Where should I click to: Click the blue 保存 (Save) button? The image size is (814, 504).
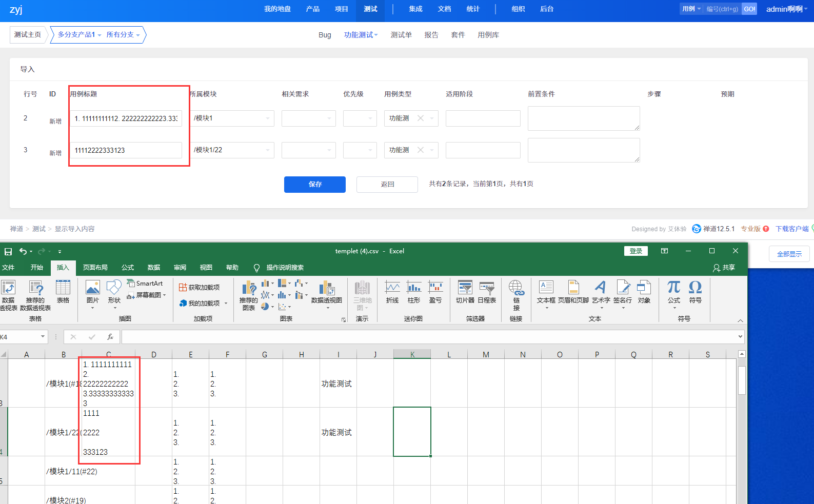pyautogui.click(x=314, y=185)
